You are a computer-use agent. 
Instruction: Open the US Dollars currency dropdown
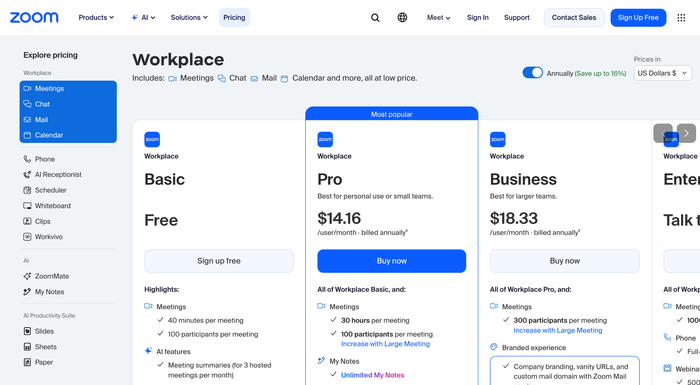(x=663, y=73)
